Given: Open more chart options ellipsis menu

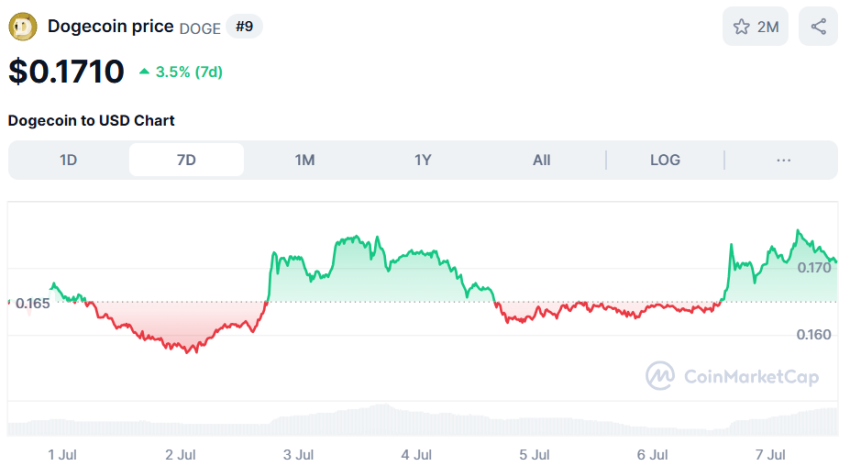Looking at the screenshot, I should [x=783, y=160].
